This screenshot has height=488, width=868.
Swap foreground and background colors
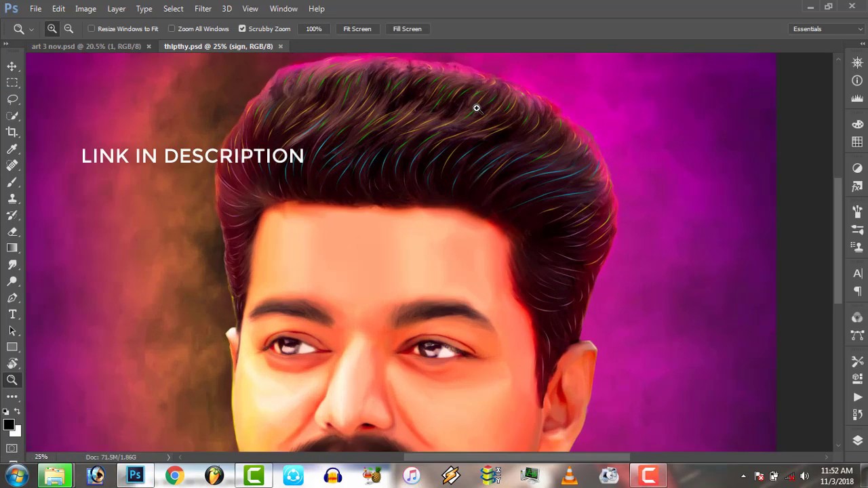pyautogui.click(x=17, y=411)
